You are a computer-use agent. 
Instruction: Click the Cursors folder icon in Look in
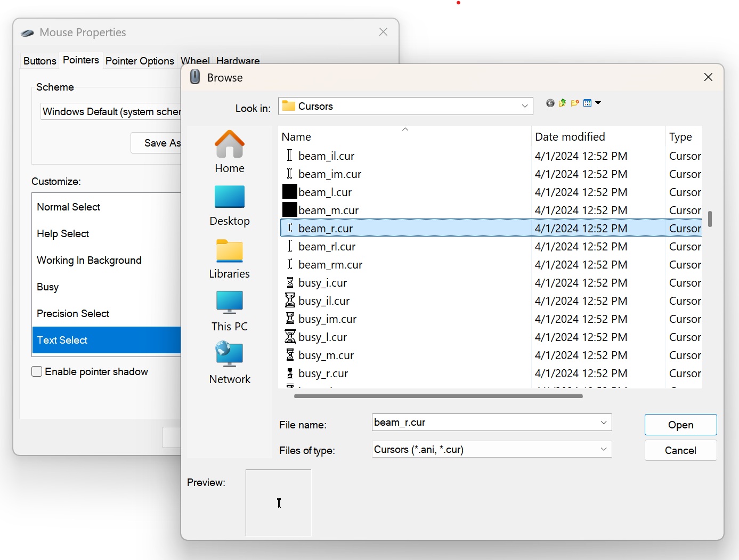[288, 105]
